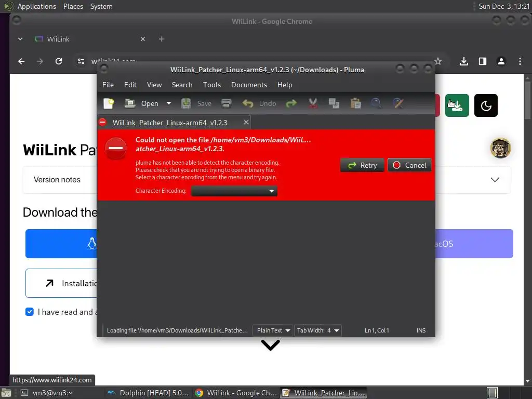Switch to Dolphin [HEAD] 5.0 taskbar item
The height and width of the screenshot is (399, 532).
click(148, 393)
